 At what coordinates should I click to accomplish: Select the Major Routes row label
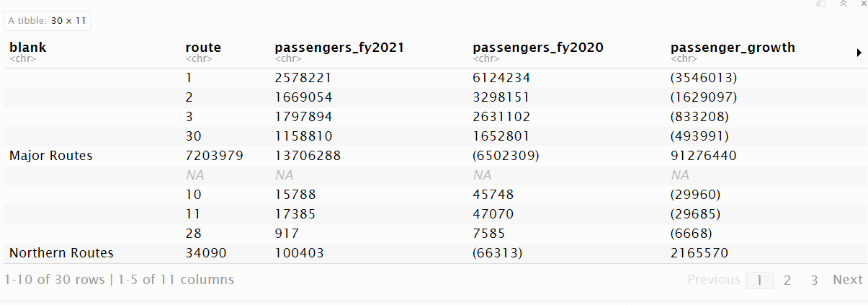[50, 155]
